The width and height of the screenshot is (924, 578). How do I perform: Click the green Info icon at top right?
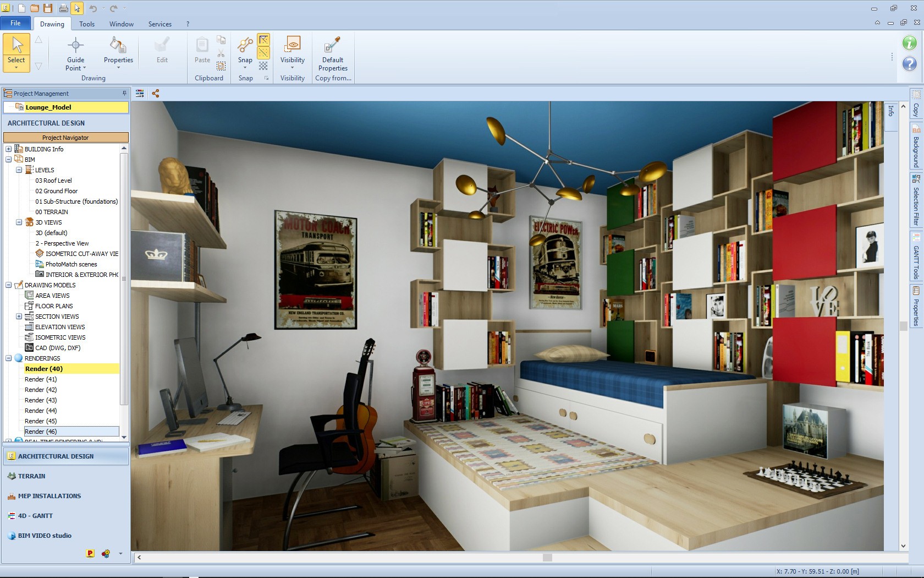tap(910, 42)
